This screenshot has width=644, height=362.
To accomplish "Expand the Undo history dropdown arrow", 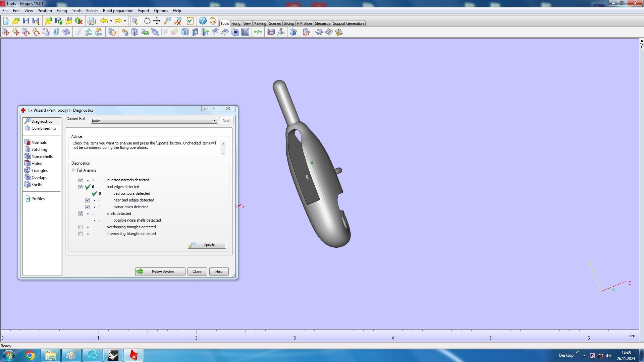I will (111, 21).
